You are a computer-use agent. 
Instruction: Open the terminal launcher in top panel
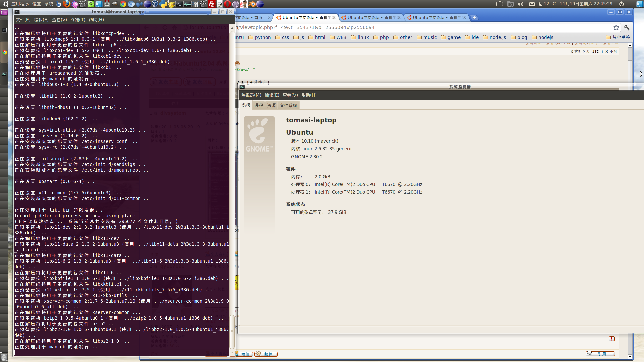(179, 4)
